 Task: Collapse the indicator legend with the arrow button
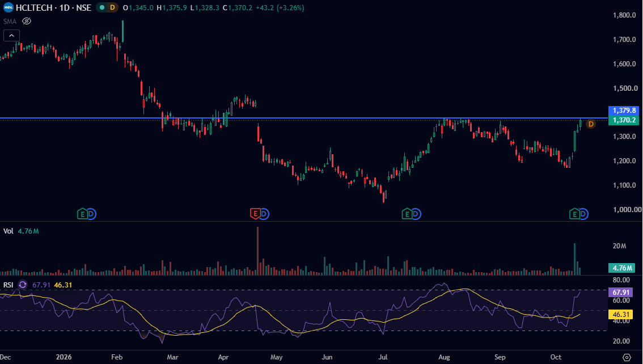pyautogui.click(x=11, y=36)
